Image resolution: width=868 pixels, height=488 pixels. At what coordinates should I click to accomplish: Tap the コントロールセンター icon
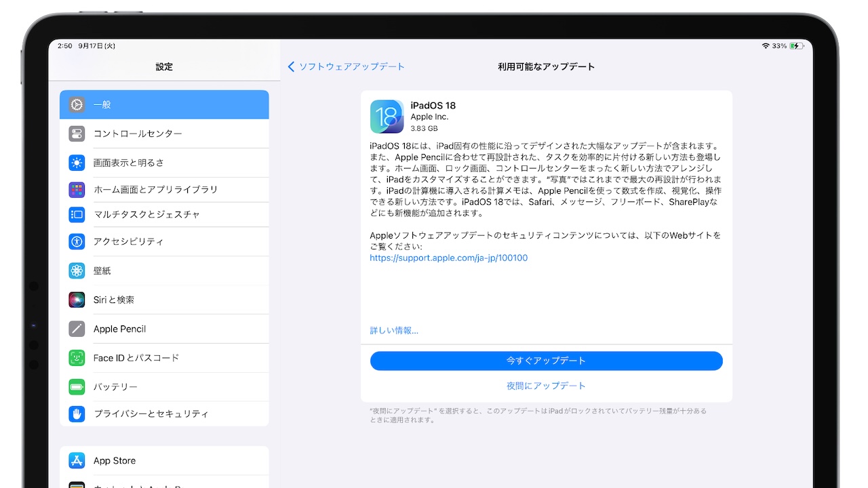point(77,134)
